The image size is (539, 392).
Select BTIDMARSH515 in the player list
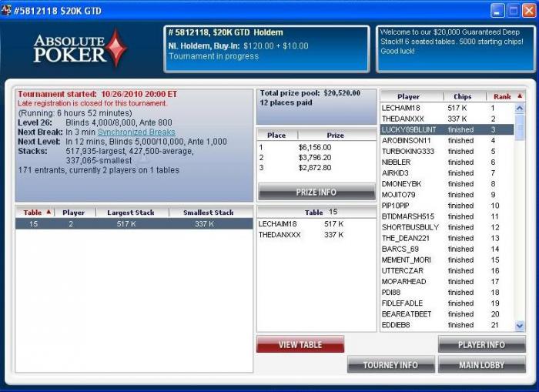(447, 216)
